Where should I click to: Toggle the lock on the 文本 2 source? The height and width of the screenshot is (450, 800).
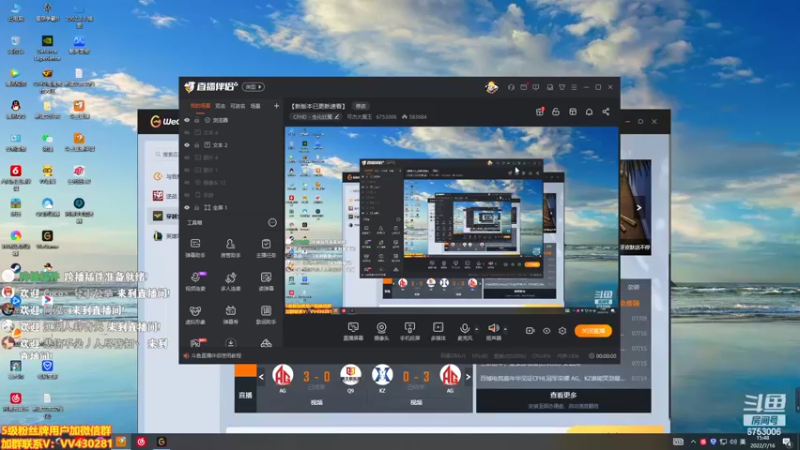pyautogui.click(x=197, y=145)
